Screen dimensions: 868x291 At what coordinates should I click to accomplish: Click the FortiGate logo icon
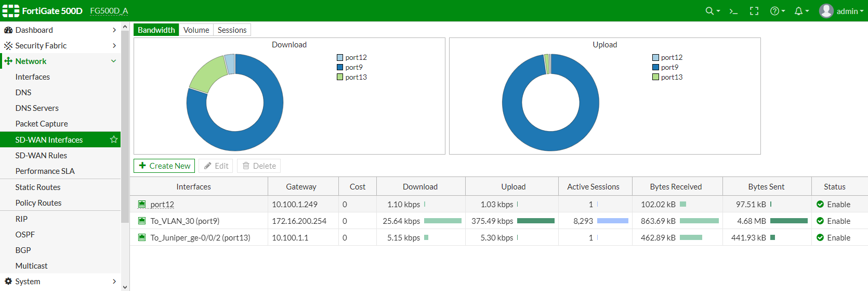[x=11, y=11]
